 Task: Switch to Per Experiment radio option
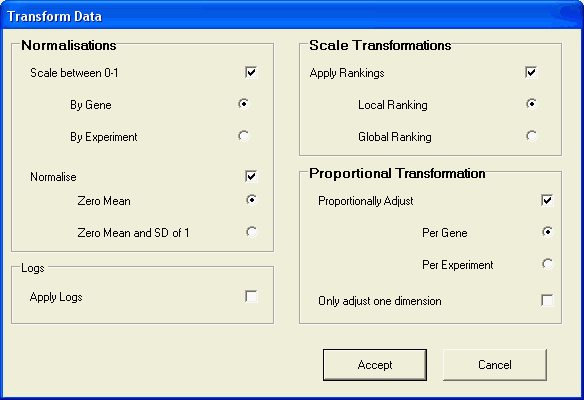(x=548, y=264)
